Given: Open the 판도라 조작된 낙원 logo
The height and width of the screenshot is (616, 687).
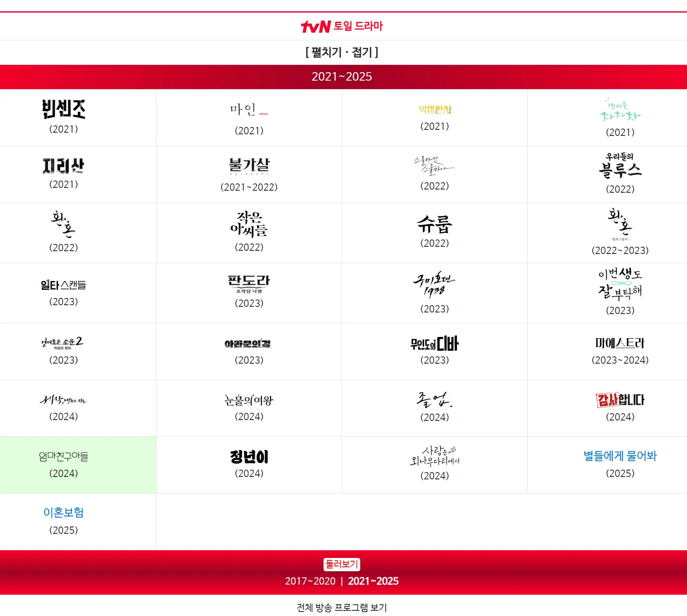Looking at the screenshot, I should click(249, 284).
